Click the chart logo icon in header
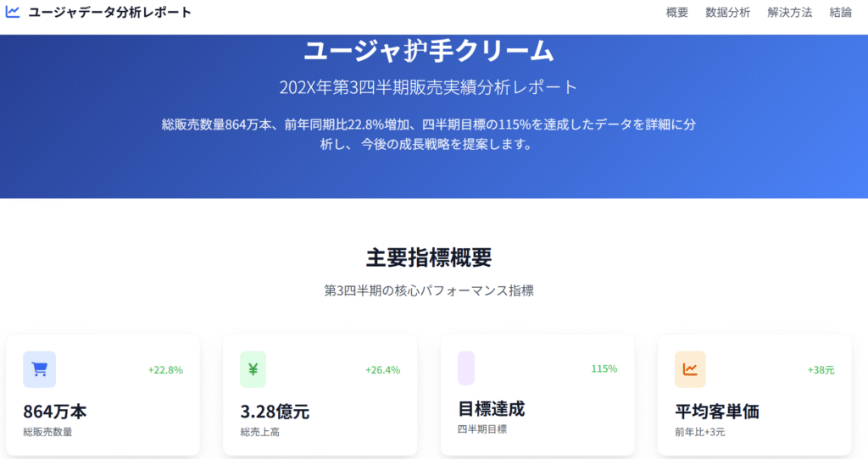This screenshot has width=868, height=459. [13, 12]
